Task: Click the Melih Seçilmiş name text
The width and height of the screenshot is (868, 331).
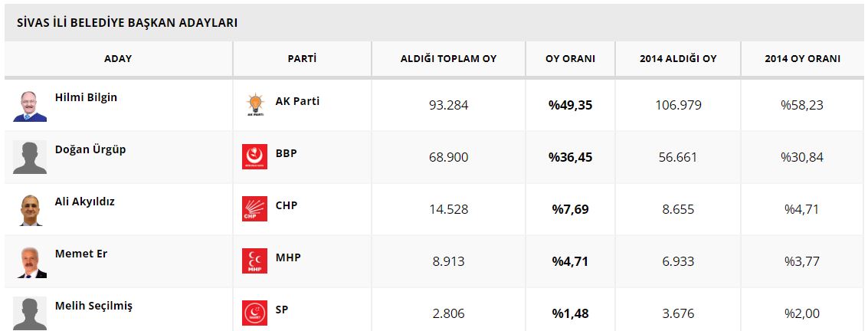Action: 93,306
